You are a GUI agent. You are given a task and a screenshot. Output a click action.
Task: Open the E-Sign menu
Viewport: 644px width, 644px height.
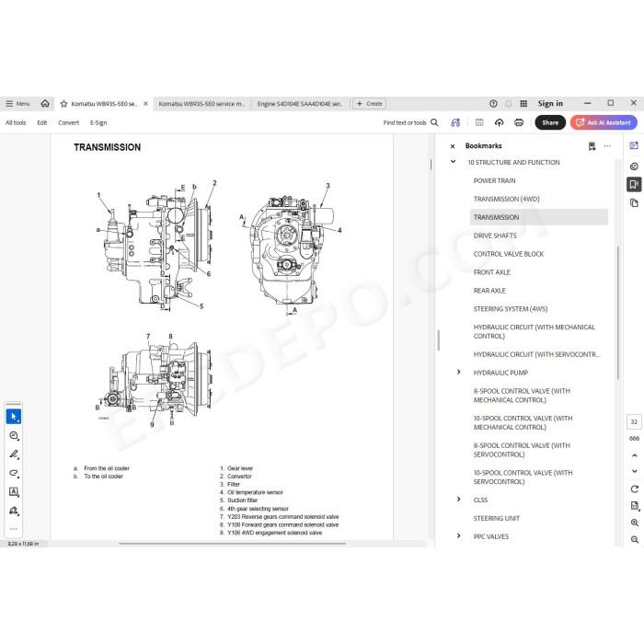coord(98,122)
